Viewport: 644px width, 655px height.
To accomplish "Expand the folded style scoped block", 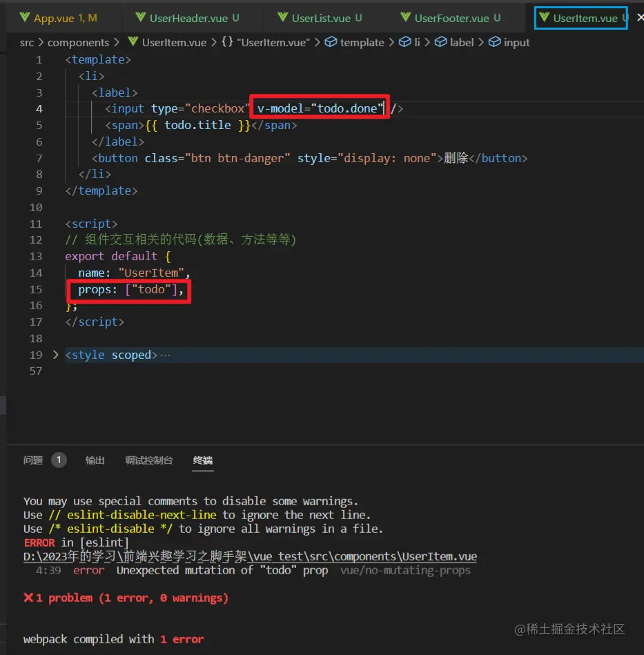I will pos(55,355).
